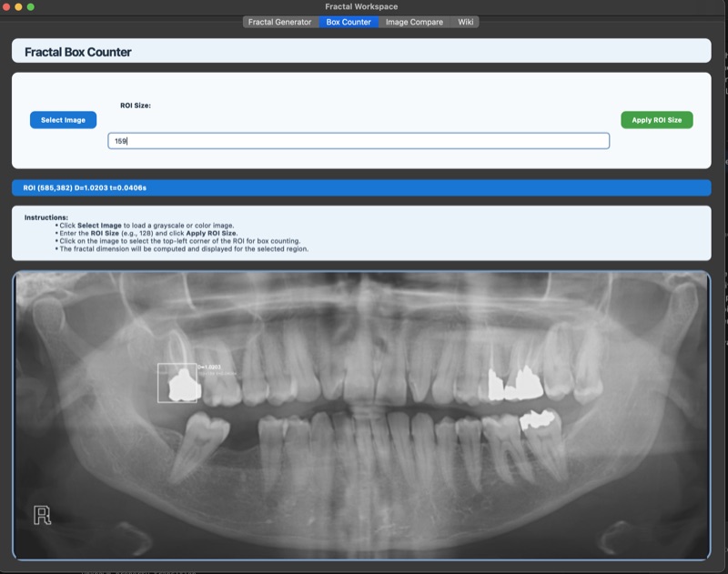Click the lower-right bright crown filling

[537, 419]
